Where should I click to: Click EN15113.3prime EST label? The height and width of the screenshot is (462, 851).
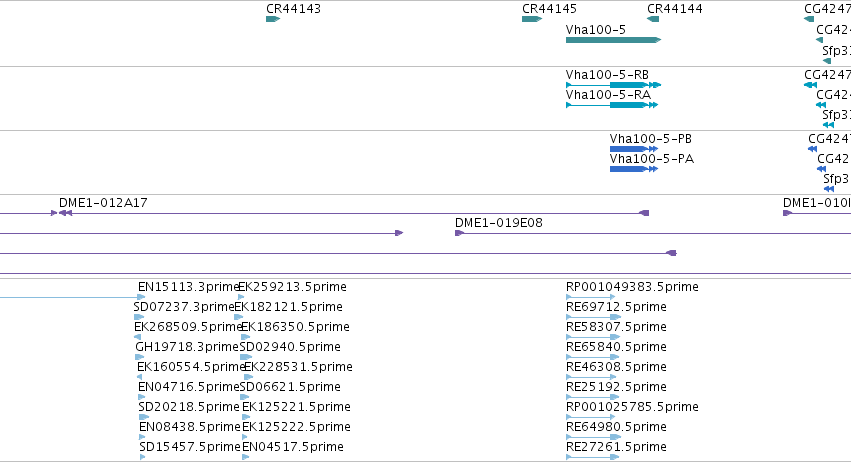189,287
